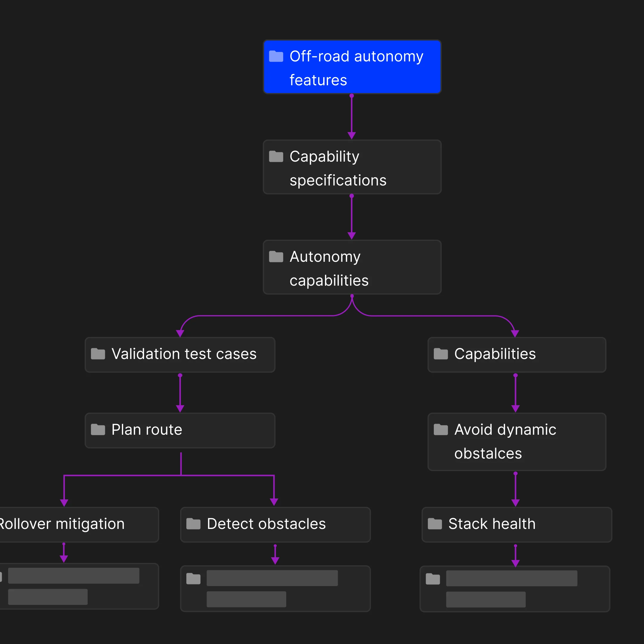Click folder icon on Capabilities node
Image resolution: width=644 pixels, height=644 pixels.
[441, 354]
